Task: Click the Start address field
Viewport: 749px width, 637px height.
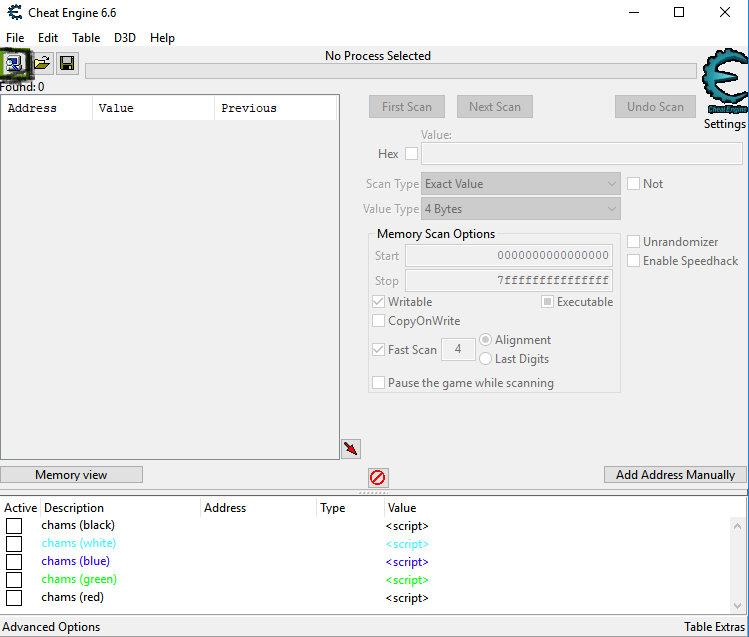Action: click(x=509, y=255)
